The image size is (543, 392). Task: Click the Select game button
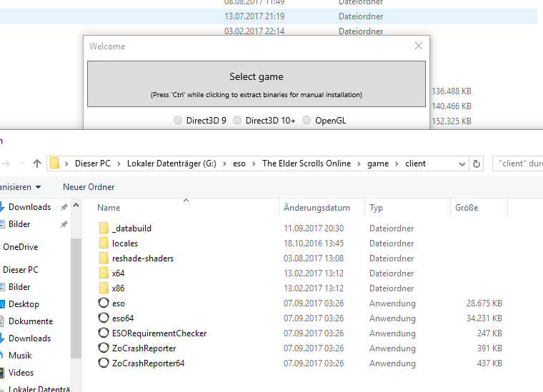pos(256,84)
